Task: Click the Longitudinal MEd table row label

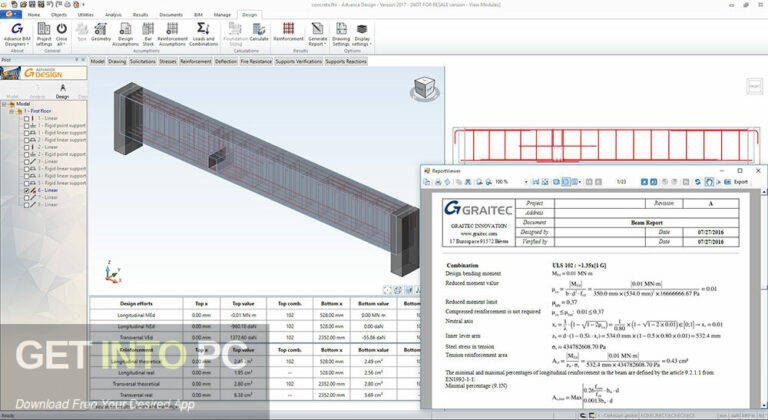Action: (x=136, y=315)
